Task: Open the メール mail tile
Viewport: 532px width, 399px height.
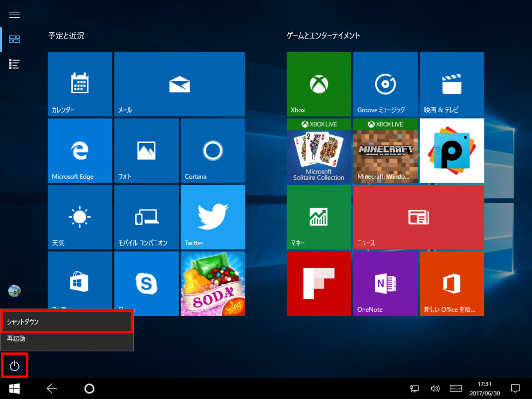Action: [180, 84]
